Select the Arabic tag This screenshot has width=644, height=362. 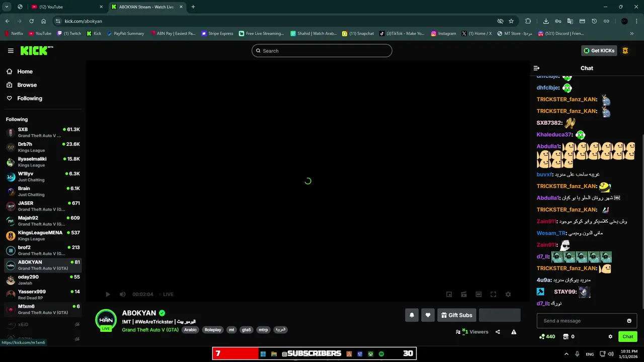tap(190, 330)
